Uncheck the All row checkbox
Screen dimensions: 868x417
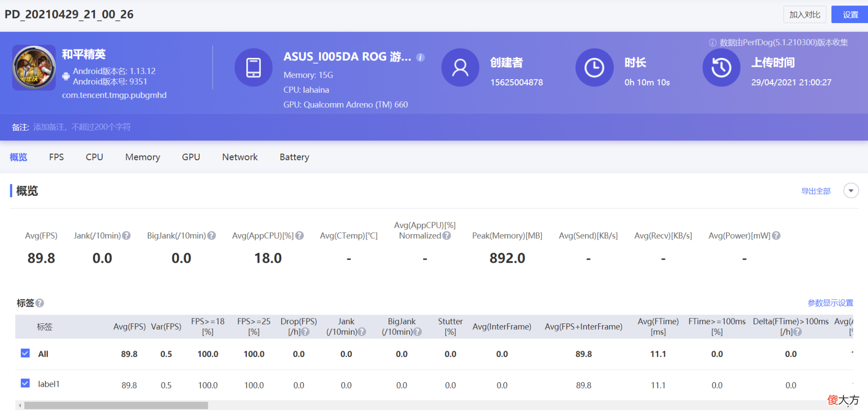pyautogui.click(x=25, y=353)
